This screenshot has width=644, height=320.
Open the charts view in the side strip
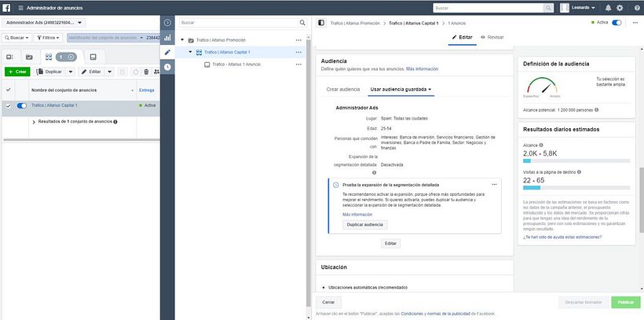167,38
